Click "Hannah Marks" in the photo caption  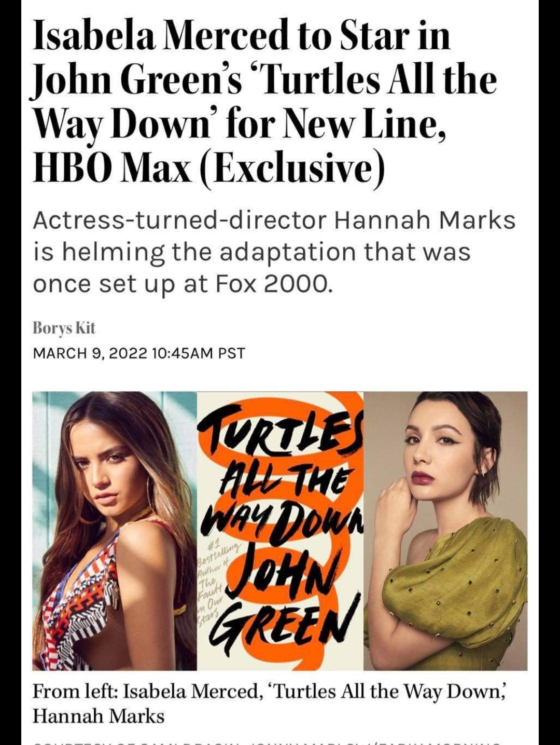99,716
